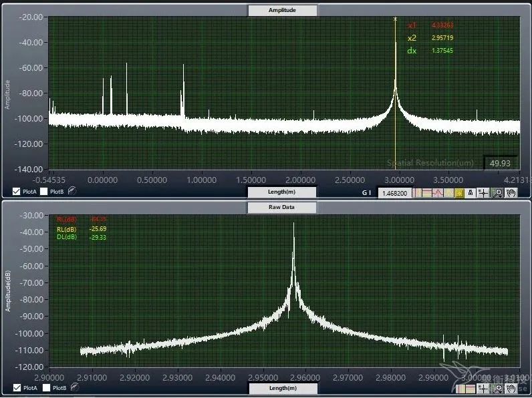Uncheck PlotA in the Amplitude panel
Screen dimensions: 532x398
click(x=16, y=191)
